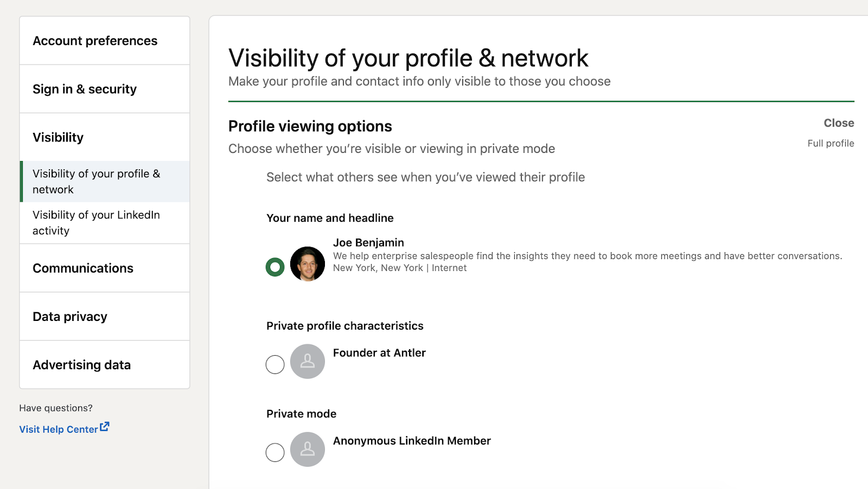Click the Joe Benjamin name label
This screenshot has height=489, width=868.
[x=368, y=243]
